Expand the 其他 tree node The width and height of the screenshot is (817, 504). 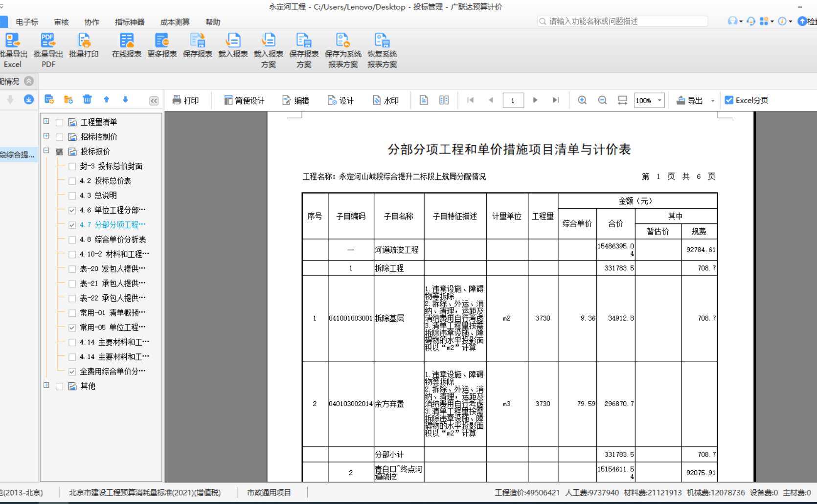click(x=46, y=385)
